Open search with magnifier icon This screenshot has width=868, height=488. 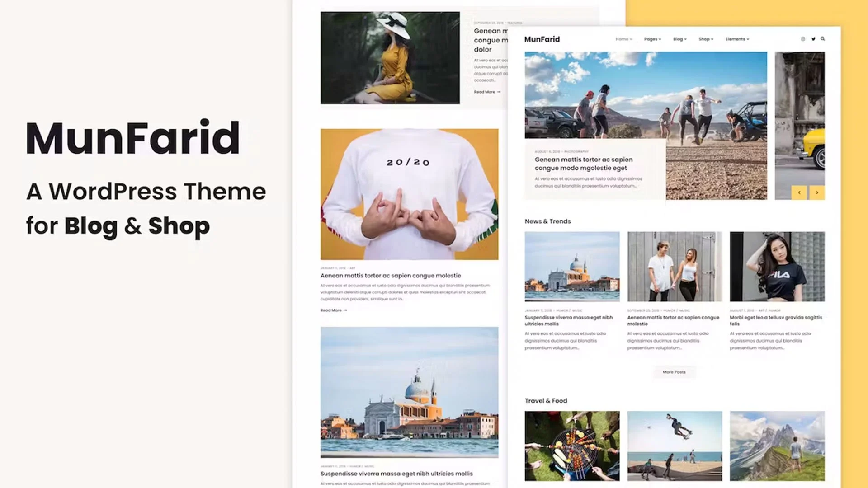click(x=823, y=39)
